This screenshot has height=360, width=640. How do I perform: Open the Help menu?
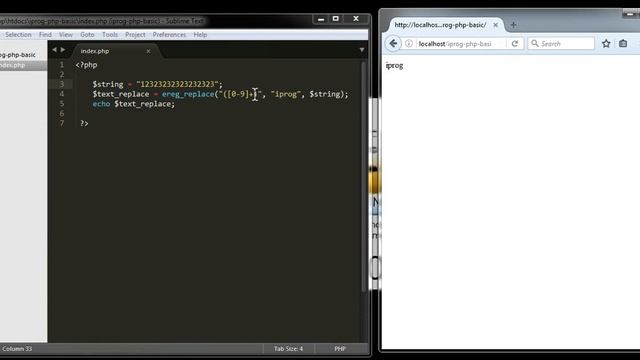tap(200, 35)
